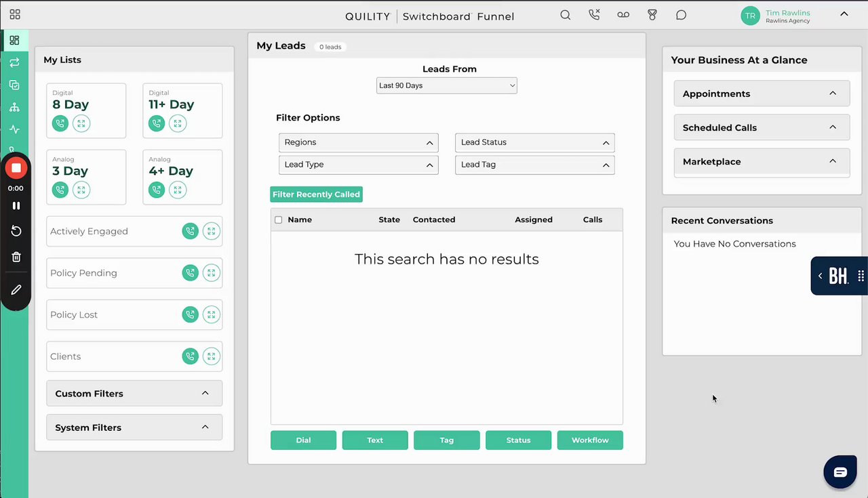The image size is (868, 498).
Task: Click the Dial button
Action: pos(303,440)
